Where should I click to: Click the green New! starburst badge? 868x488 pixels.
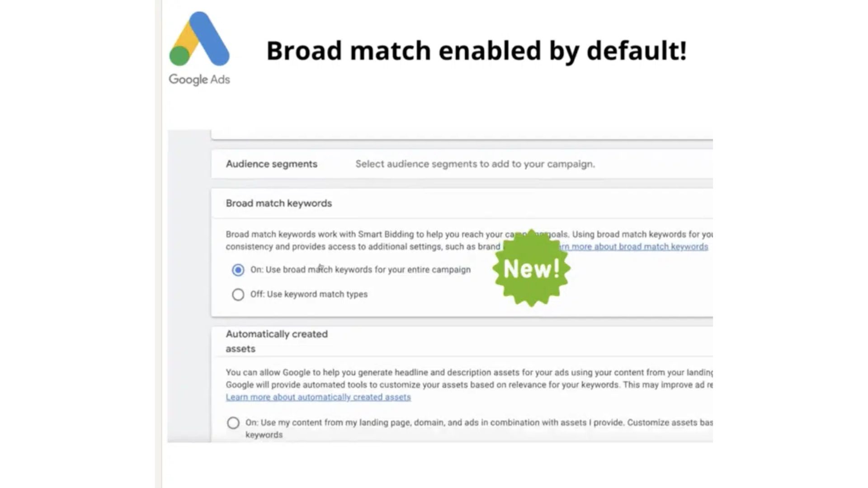531,268
